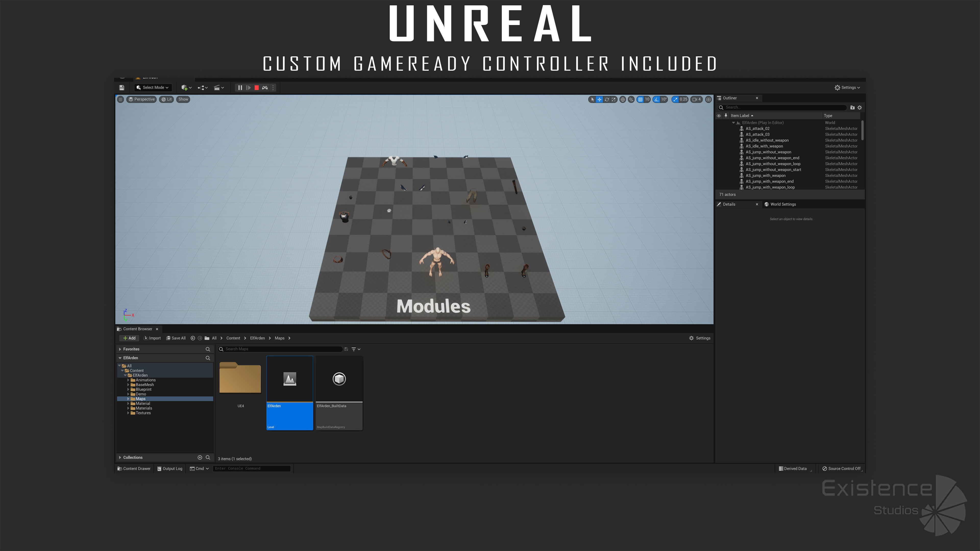This screenshot has height=551, width=980.
Task: Expand the Collections section
Action: coord(120,457)
